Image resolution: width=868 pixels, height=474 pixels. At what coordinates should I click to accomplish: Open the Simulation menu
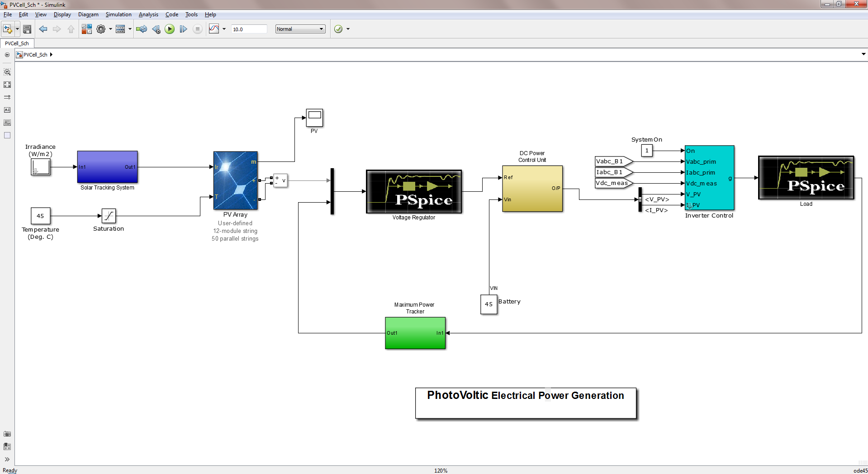[x=119, y=14]
